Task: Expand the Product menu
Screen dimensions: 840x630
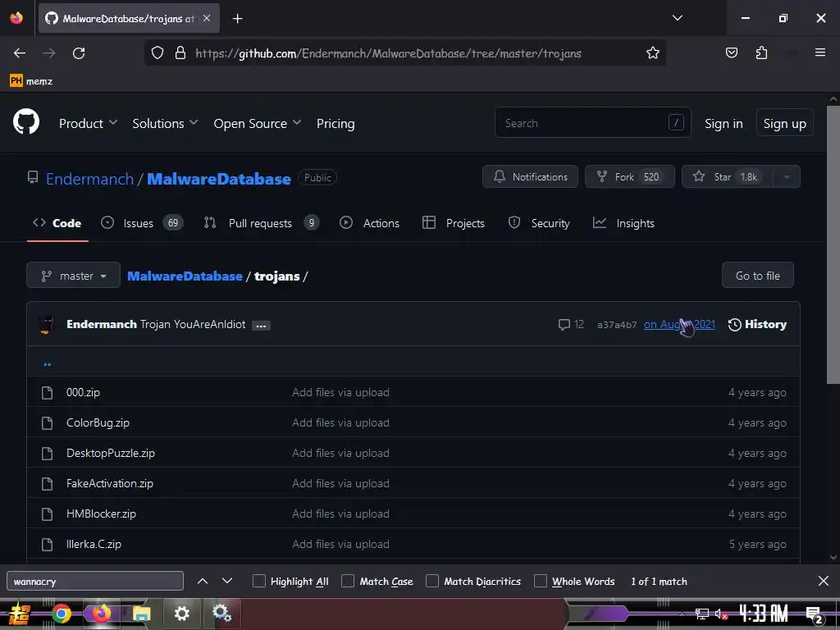Action: click(x=88, y=123)
